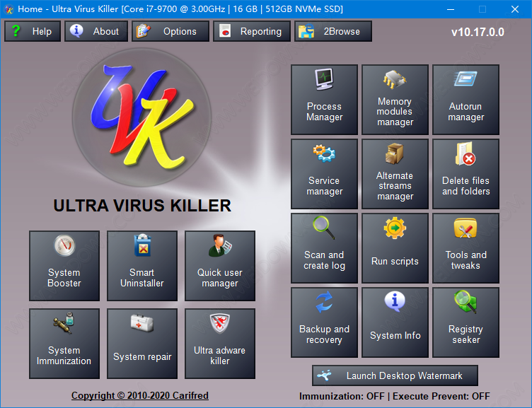Click the ULTRA VIRUS KILLER heading
The height and width of the screenshot is (408, 532).
pos(142,206)
